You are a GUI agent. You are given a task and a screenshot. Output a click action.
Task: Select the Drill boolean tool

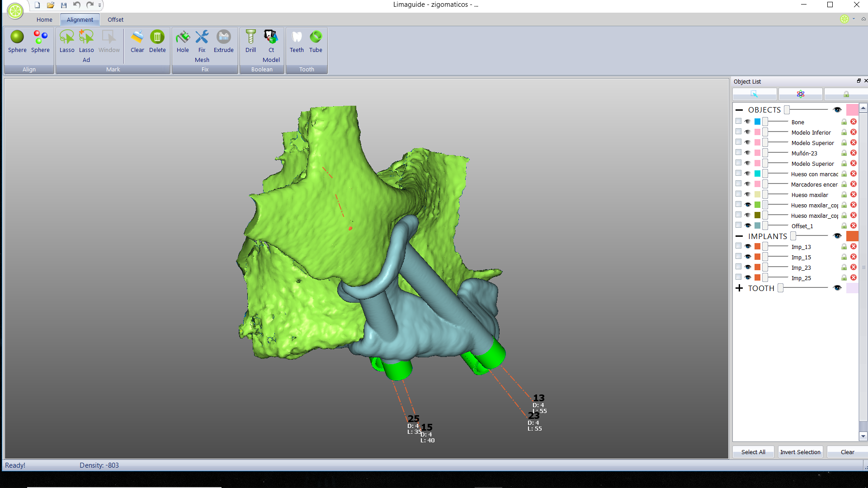point(250,38)
